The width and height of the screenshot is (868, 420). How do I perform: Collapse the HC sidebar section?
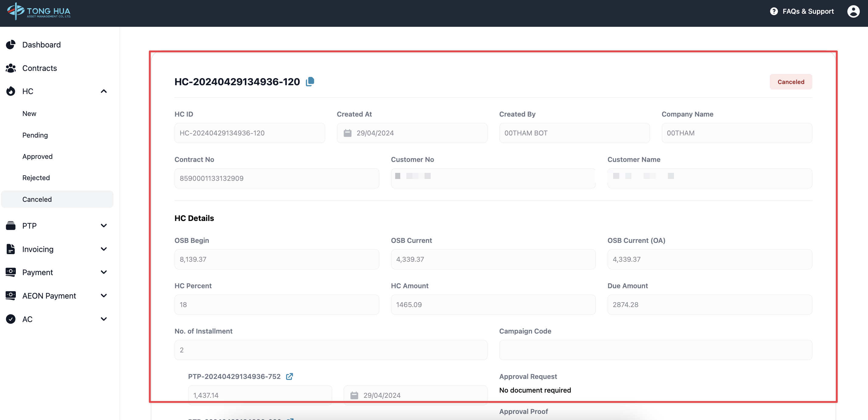(x=104, y=91)
